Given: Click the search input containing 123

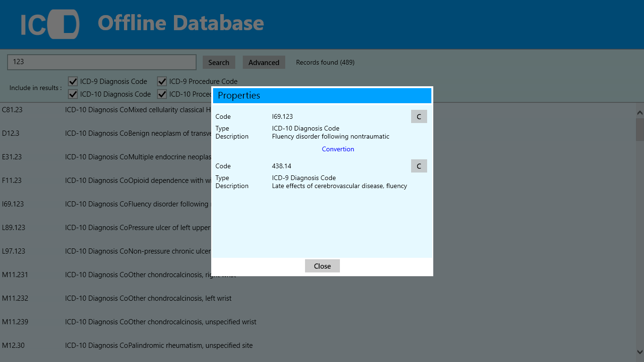Looking at the screenshot, I should 101,62.
